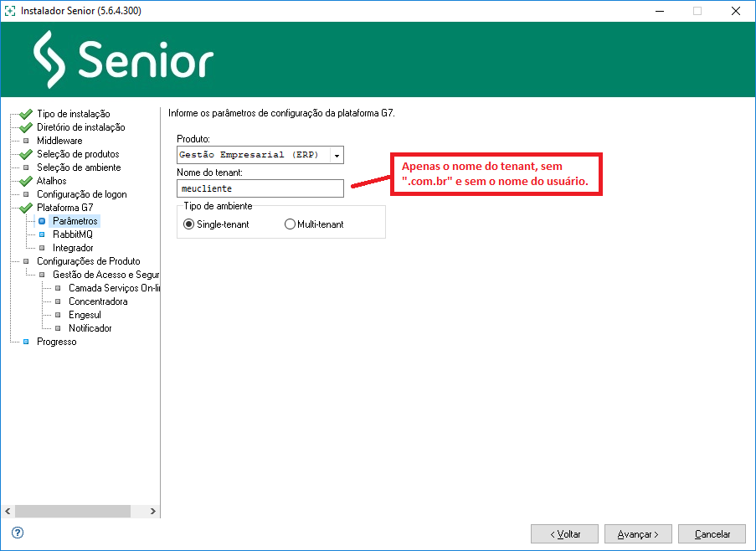The width and height of the screenshot is (756, 551).
Task: Click the green checkmark beside Atalhos
Action: pyautogui.click(x=26, y=181)
